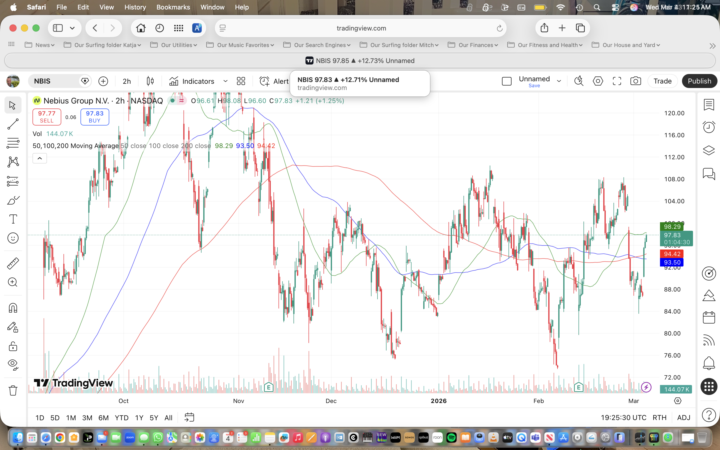Activate the ruler measure tool
720x450 pixels.
pyautogui.click(x=13, y=263)
